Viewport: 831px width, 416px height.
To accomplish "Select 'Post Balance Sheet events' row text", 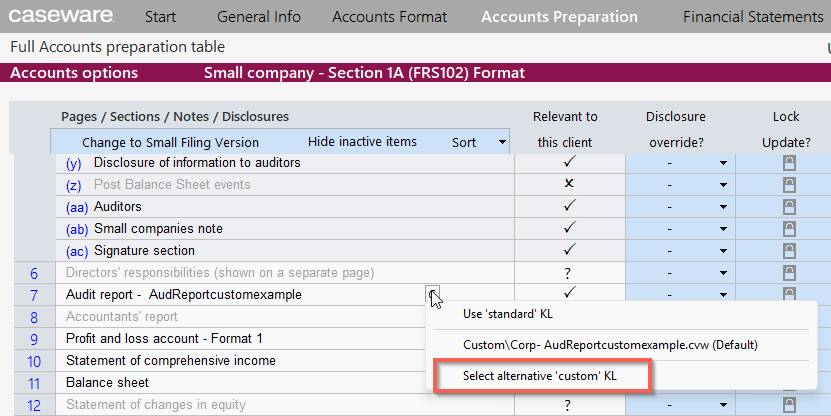I will pos(172,184).
